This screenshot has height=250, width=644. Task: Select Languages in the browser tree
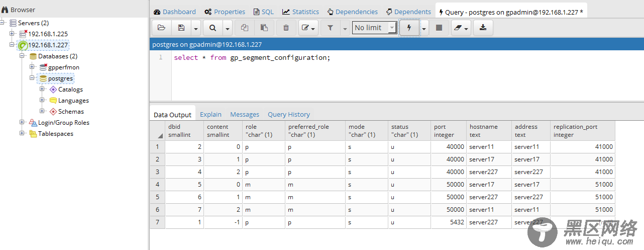(x=73, y=100)
